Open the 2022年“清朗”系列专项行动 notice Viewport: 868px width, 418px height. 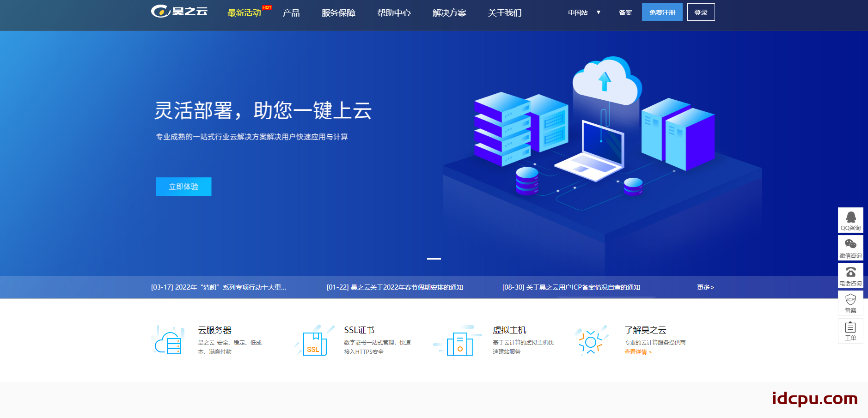pos(219,287)
